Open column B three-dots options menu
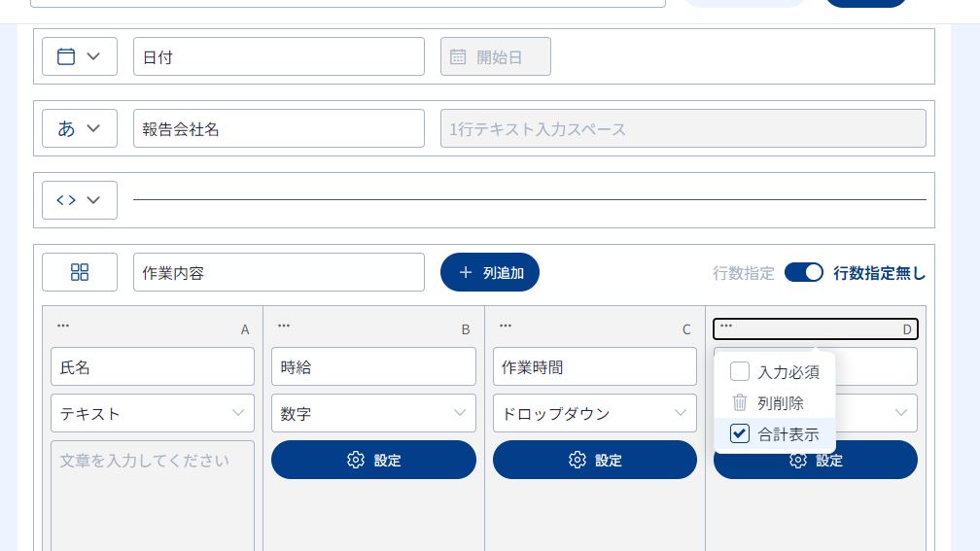Screen dimensions: 980x551 point(284,326)
